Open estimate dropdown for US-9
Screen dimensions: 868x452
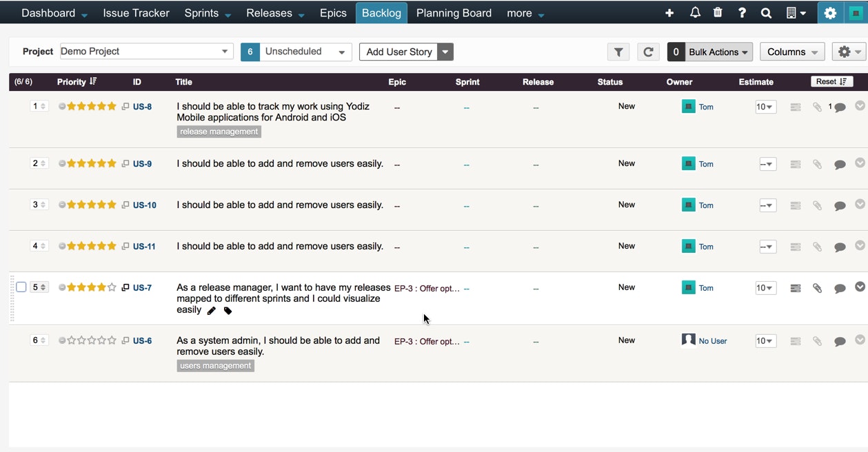[x=767, y=164]
